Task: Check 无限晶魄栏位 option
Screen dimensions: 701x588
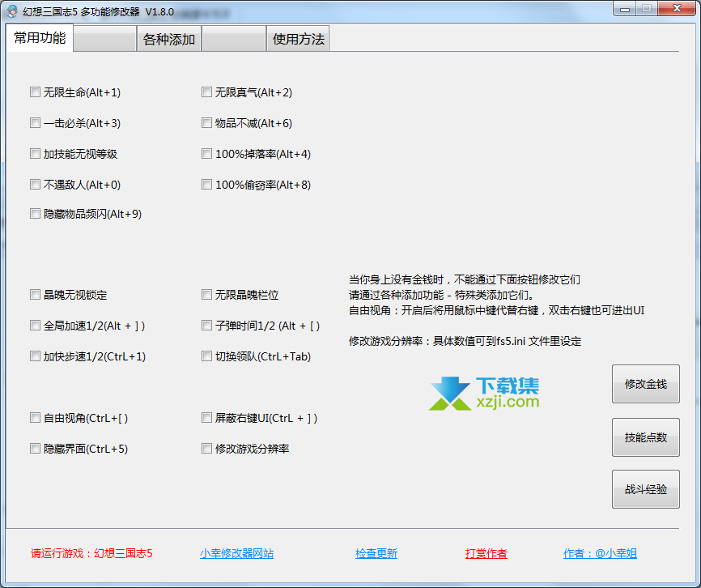Action: coord(206,295)
